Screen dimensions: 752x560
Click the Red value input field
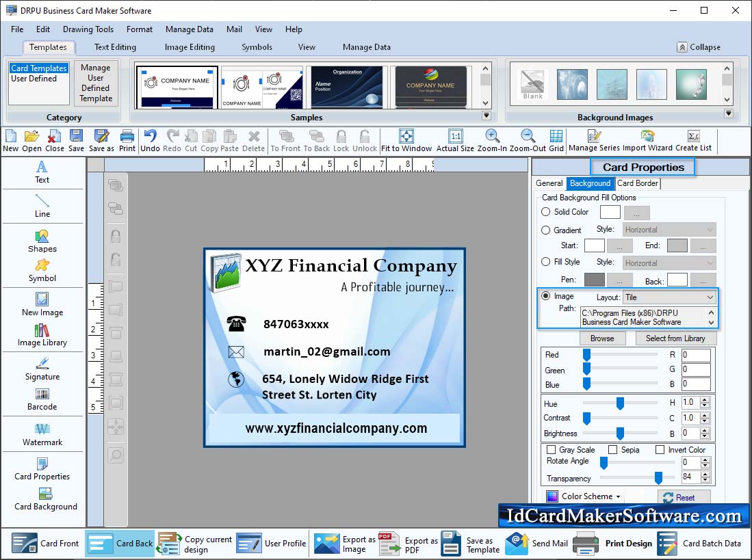(696, 355)
